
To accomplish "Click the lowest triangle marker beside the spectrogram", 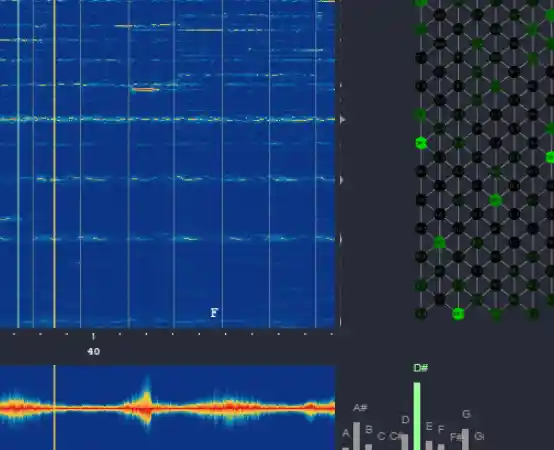I will click(341, 240).
